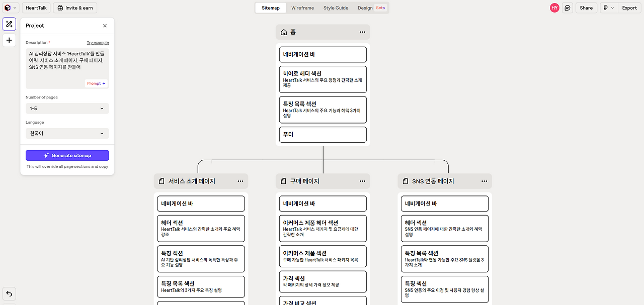The height and width of the screenshot is (305, 644).
Task: Click override warning text under Generate button
Action: point(67,167)
